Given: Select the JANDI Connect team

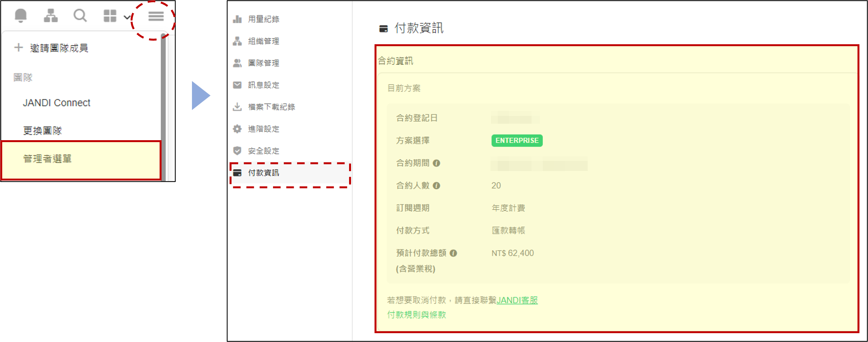Looking at the screenshot, I should click(x=56, y=103).
